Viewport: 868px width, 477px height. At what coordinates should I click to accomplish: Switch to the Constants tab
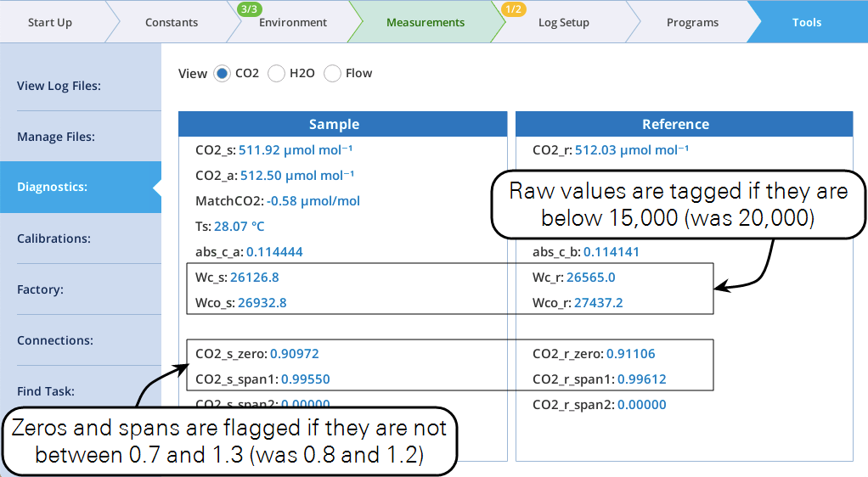point(172,23)
